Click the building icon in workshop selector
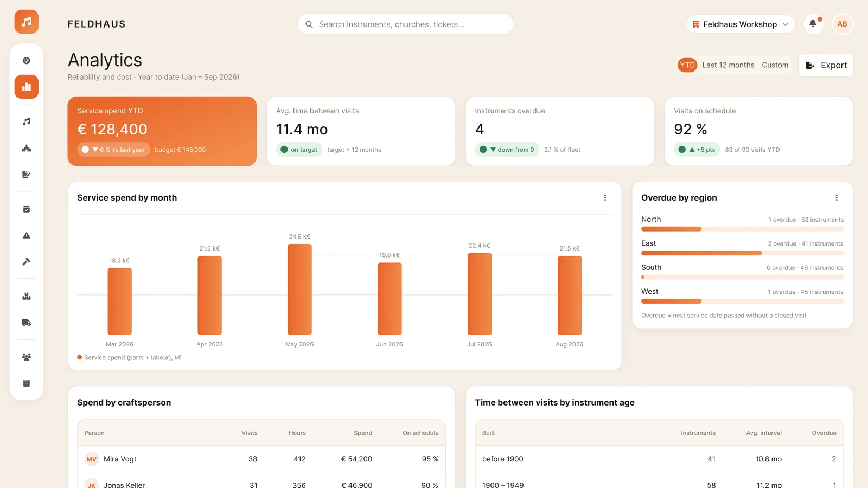The image size is (868, 488). click(x=696, y=24)
